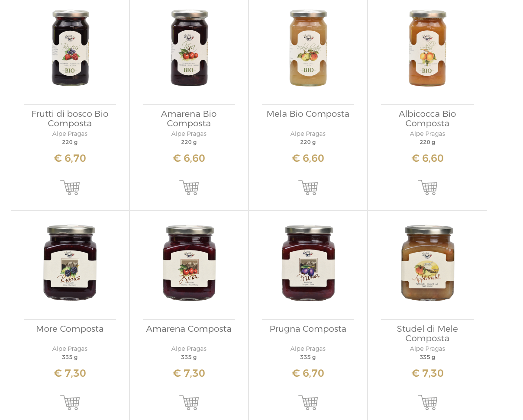View the Amarena Bio jar thumbnail

189,48
